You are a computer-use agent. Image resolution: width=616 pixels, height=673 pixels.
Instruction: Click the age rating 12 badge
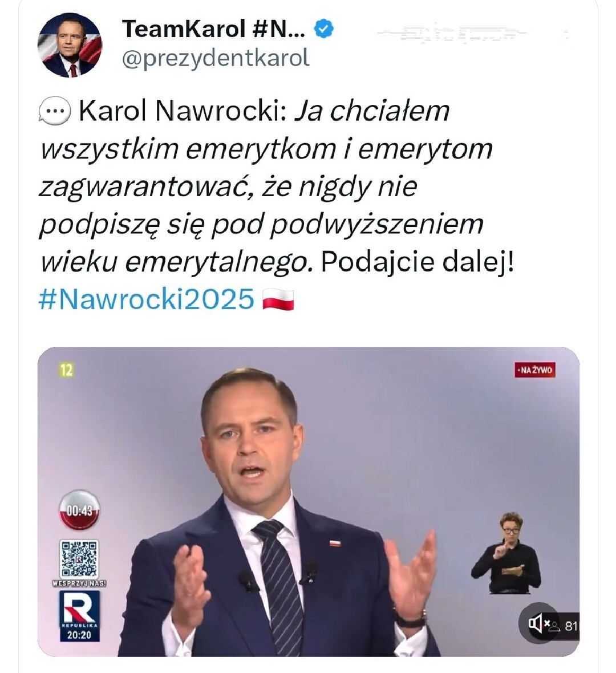(66, 370)
